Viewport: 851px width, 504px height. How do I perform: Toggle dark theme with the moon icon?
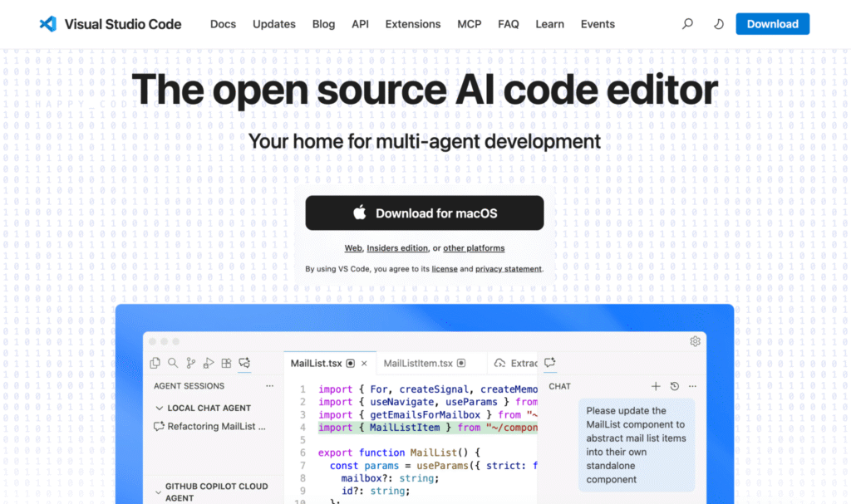[718, 24]
